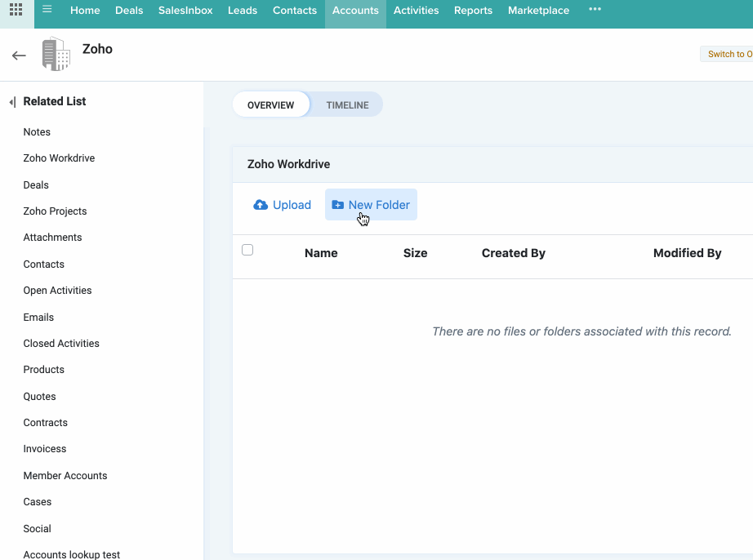Create a New Folder in Workdrive

(x=371, y=205)
